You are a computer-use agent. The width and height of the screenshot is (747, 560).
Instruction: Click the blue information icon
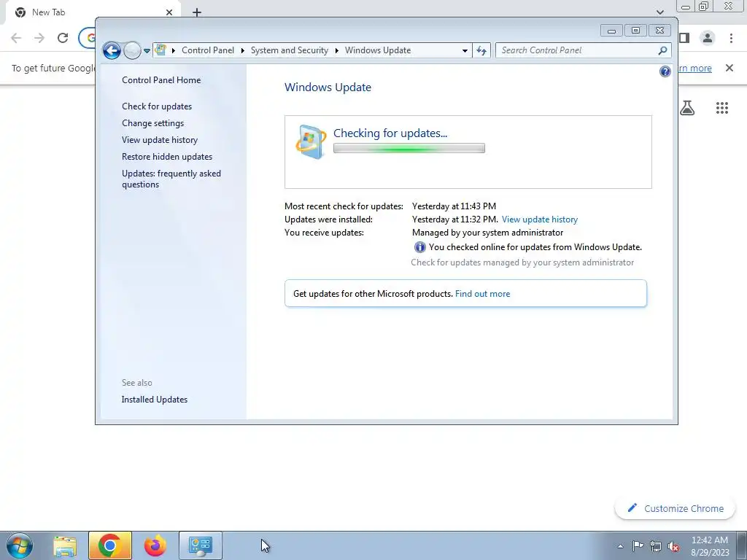419,247
